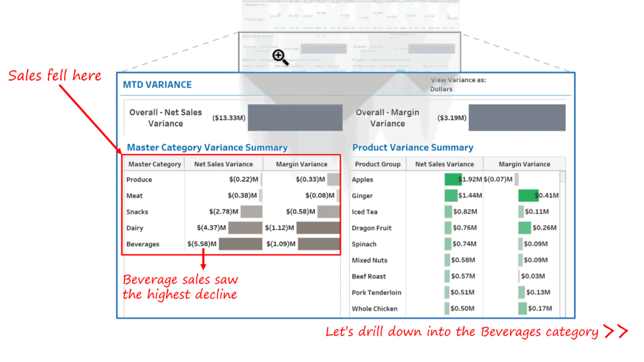
Task: Click the Ginger $0.41M margin bar
Action: tap(528, 195)
